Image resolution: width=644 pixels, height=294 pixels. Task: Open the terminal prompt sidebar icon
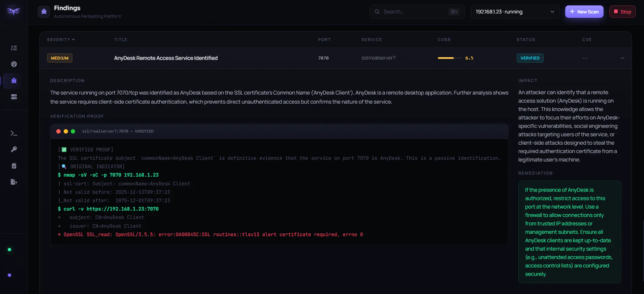[x=14, y=133]
